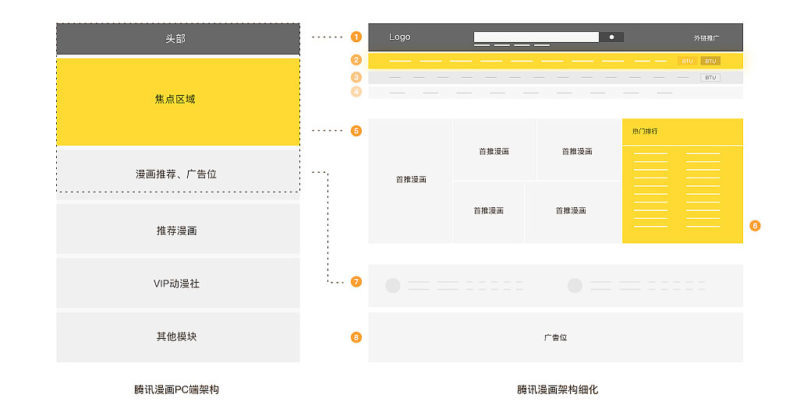Click the BTU button in the gray bar
This screenshot has height=419, width=800.
(x=710, y=78)
